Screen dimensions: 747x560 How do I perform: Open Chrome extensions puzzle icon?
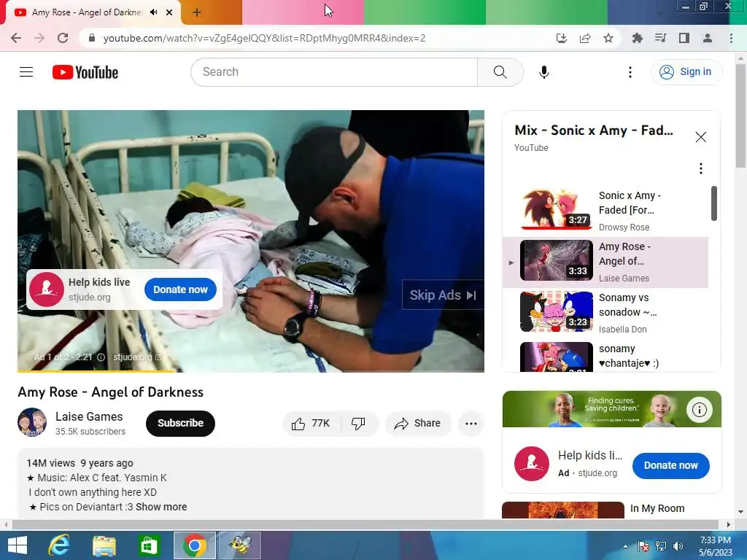637,38
